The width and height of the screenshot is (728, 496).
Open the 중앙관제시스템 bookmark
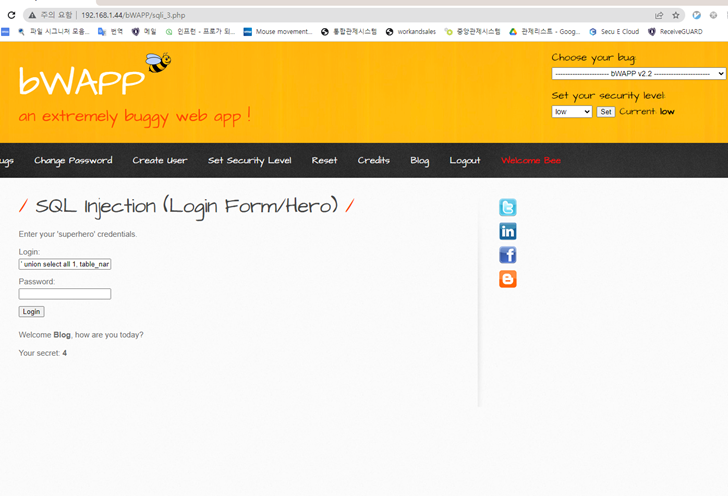(472, 32)
